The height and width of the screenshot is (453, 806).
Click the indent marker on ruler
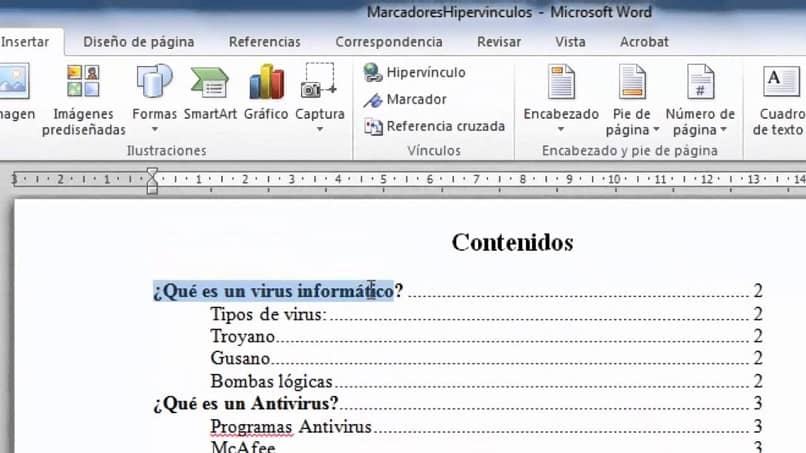click(x=152, y=180)
